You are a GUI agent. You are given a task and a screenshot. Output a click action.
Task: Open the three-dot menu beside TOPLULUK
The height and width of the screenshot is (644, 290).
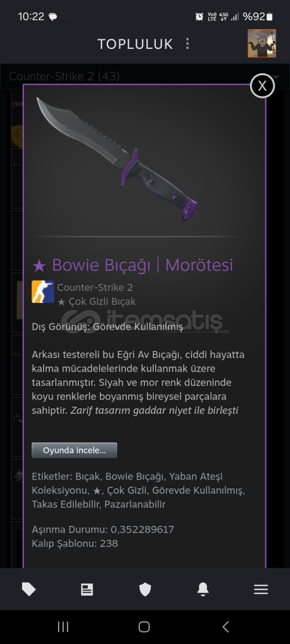(187, 44)
